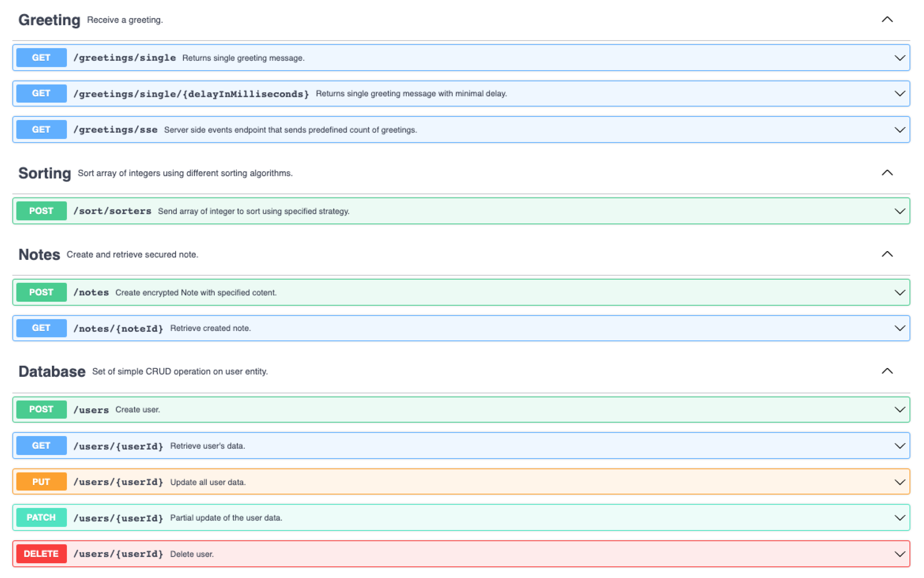Open the POST /users endpoint path
This screenshot has width=924, height=578.
(91, 410)
